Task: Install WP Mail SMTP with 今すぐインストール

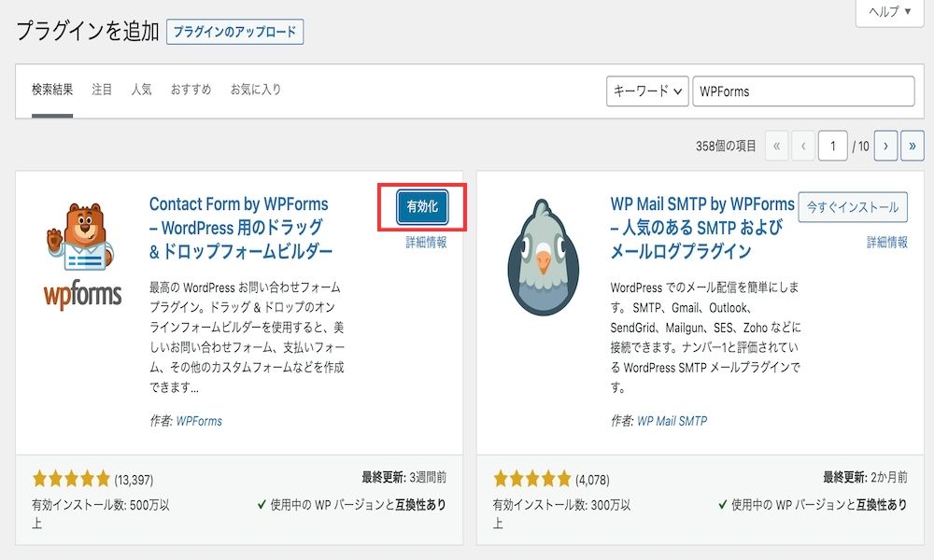Action: (x=853, y=207)
